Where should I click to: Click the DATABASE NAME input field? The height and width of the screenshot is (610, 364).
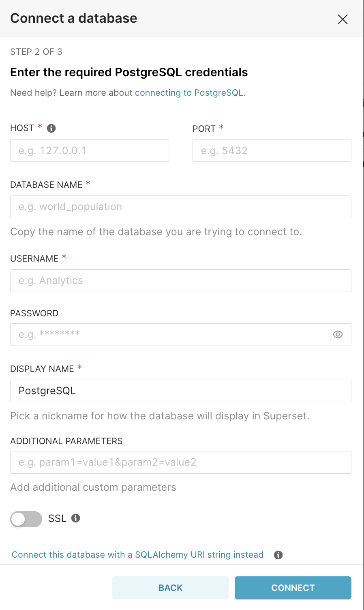point(181,207)
